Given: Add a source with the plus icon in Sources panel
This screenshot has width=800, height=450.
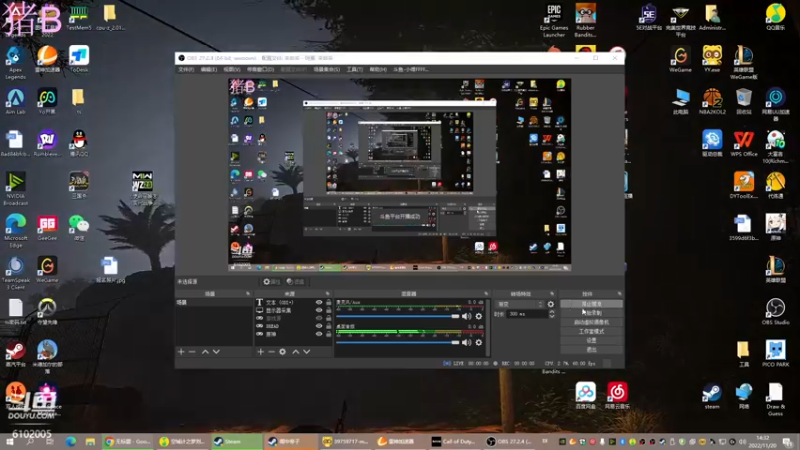Looking at the screenshot, I should 261,352.
